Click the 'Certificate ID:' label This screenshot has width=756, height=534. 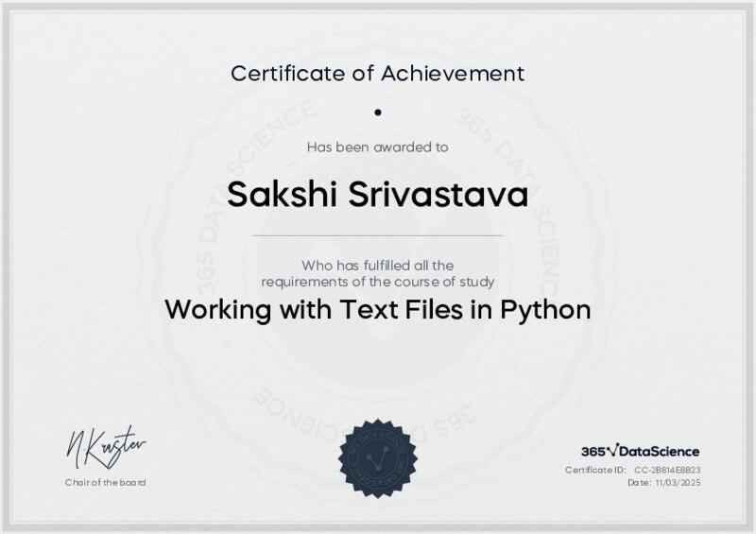coord(595,470)
